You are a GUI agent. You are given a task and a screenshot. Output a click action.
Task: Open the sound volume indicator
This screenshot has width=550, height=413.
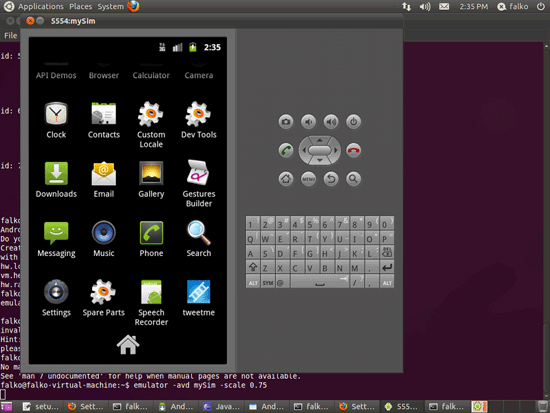point(425,6)
